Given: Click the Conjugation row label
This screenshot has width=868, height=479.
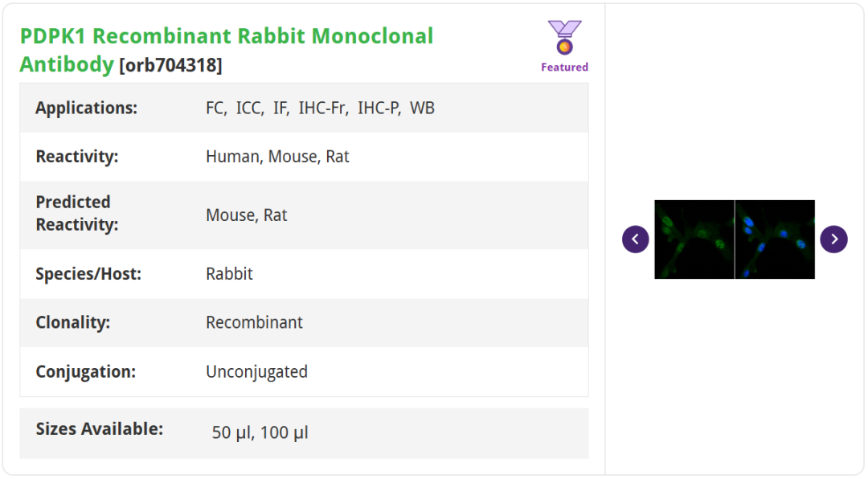Looking at the screenshot, I should pos(85,372).
